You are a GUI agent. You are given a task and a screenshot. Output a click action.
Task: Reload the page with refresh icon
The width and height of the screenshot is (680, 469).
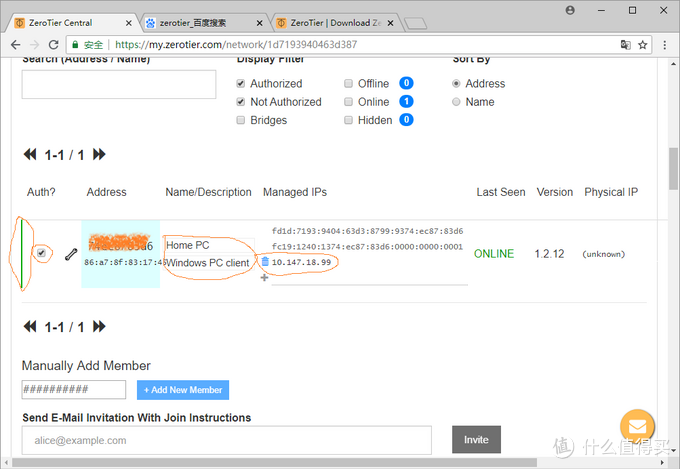(x=53, y=45)
